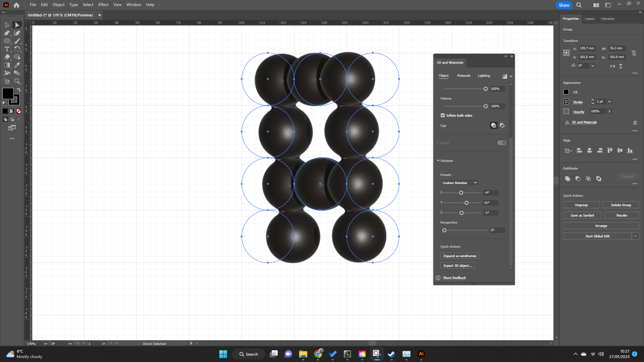The height and width of the screenshot is (362, 644).
Task: Enable the Bevel toggle
Action: (x=501, y=142)
